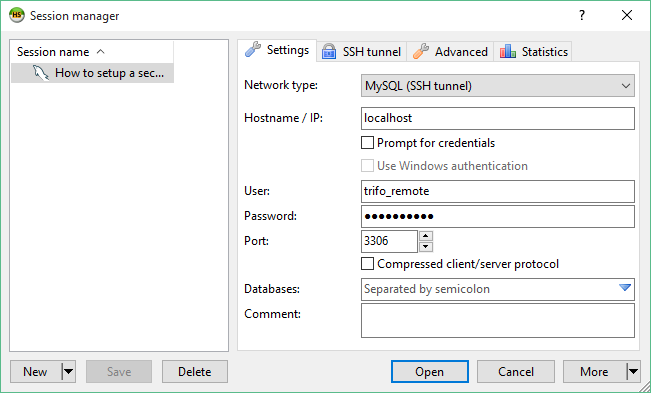Open the dropdown arrow next to More
The width and height of the screenshot is (651, 393).
633,371
